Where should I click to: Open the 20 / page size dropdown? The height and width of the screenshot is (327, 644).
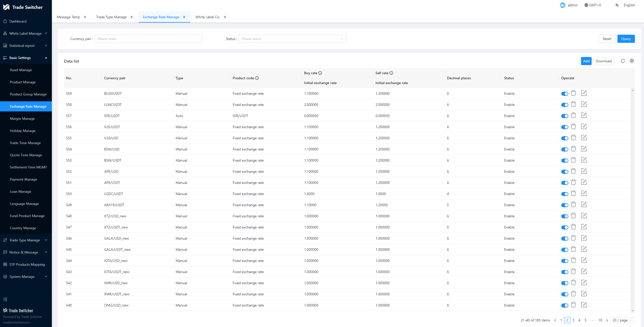click(x=622, y=320)
